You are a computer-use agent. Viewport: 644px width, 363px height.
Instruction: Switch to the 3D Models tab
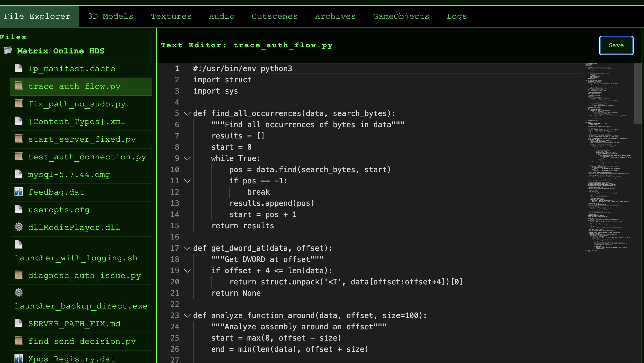point(111,16)
